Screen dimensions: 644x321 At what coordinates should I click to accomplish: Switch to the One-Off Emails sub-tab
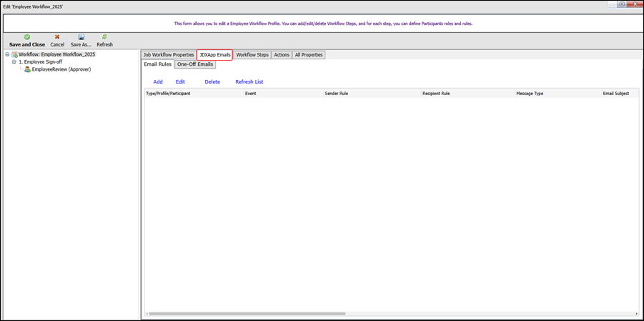(x=195, y=64)
